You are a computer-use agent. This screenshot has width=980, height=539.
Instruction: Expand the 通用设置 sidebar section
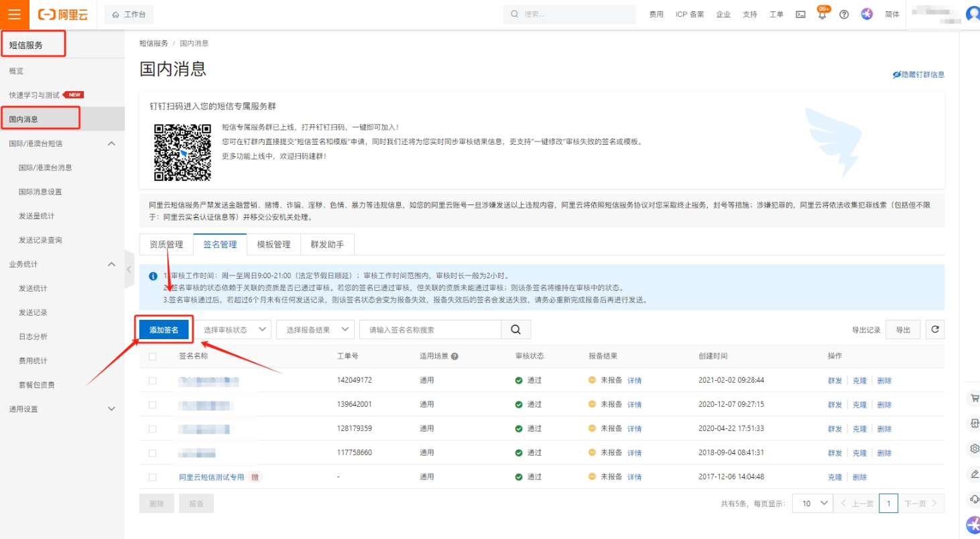(112, 409)
